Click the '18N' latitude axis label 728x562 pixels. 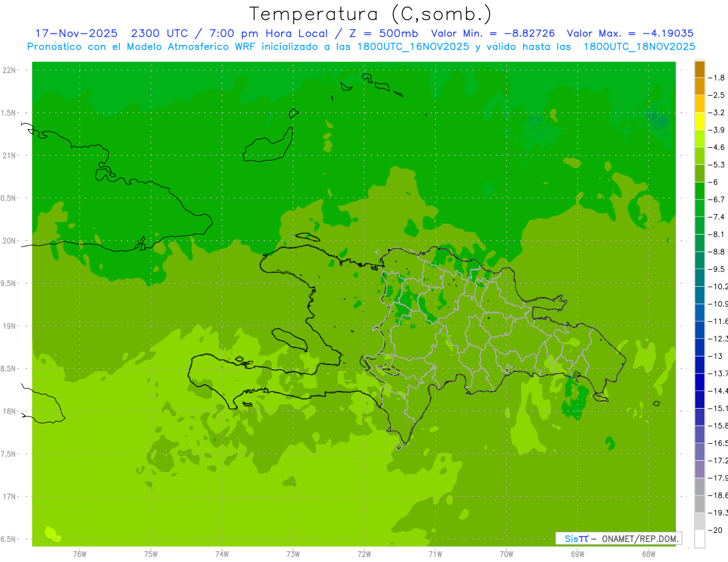10,412
